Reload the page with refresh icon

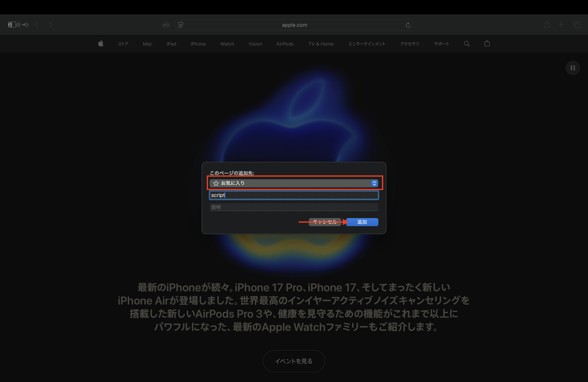[x=408, y=25]
